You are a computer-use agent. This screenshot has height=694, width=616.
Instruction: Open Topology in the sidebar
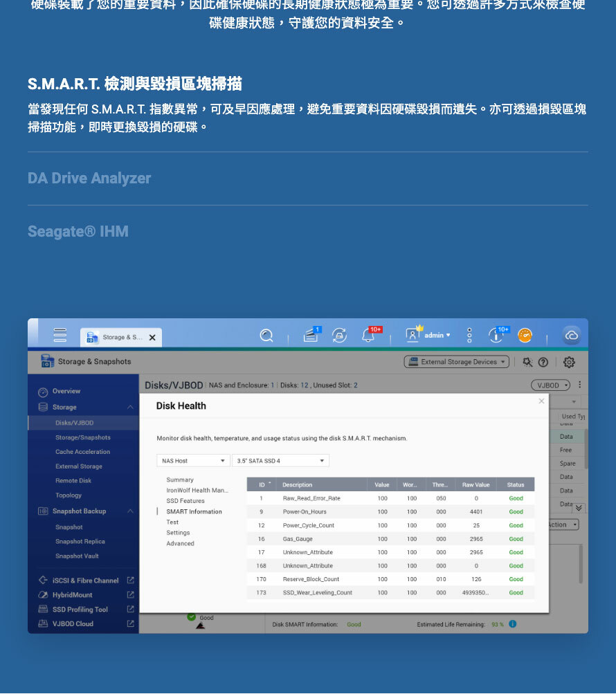(69, 495)
